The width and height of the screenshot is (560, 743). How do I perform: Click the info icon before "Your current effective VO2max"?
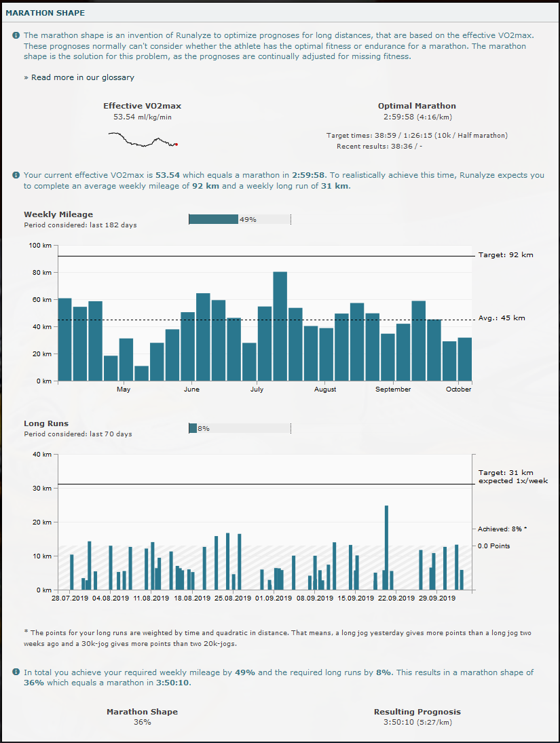tap(16, 175)
